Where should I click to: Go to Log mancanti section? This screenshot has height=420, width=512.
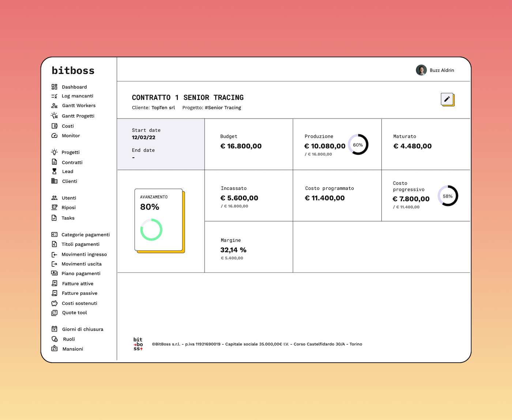pos(77,96)
